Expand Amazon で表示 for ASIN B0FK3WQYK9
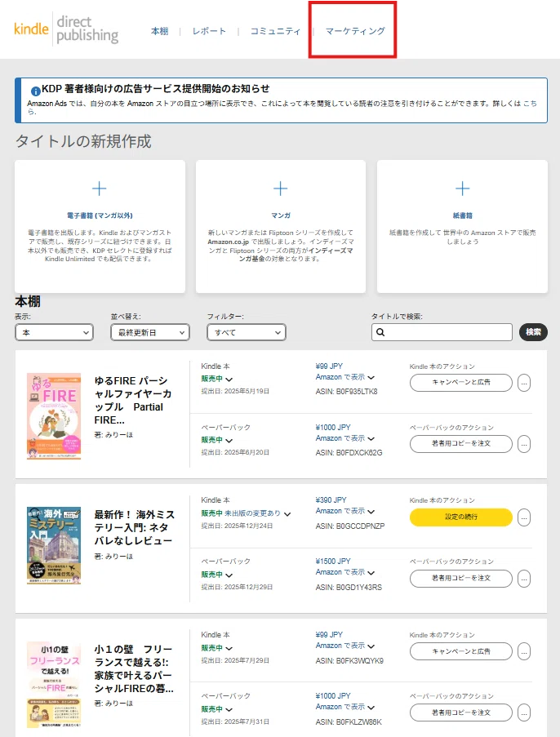The width and height of the screenshot is (560, 737). tap(345, 646)
